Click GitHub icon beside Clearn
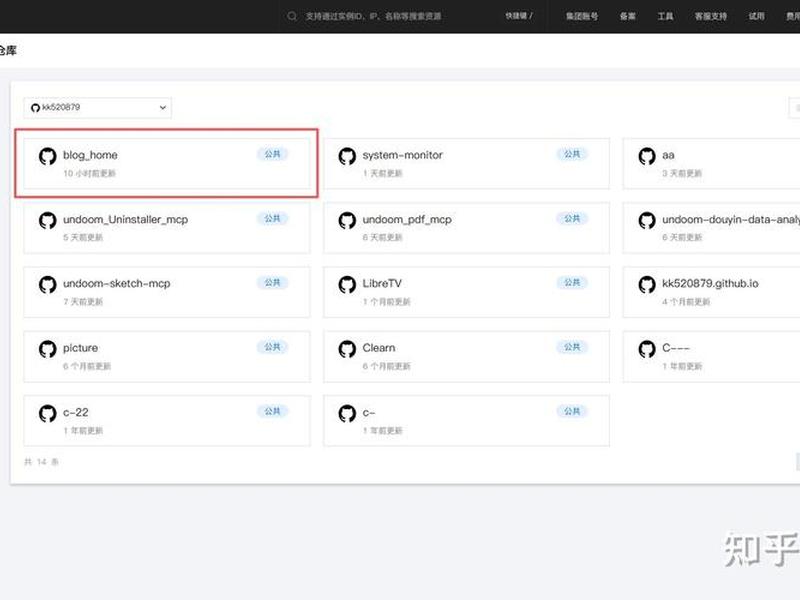The height and width of the screenshot is (600, 800). (347, 349)
